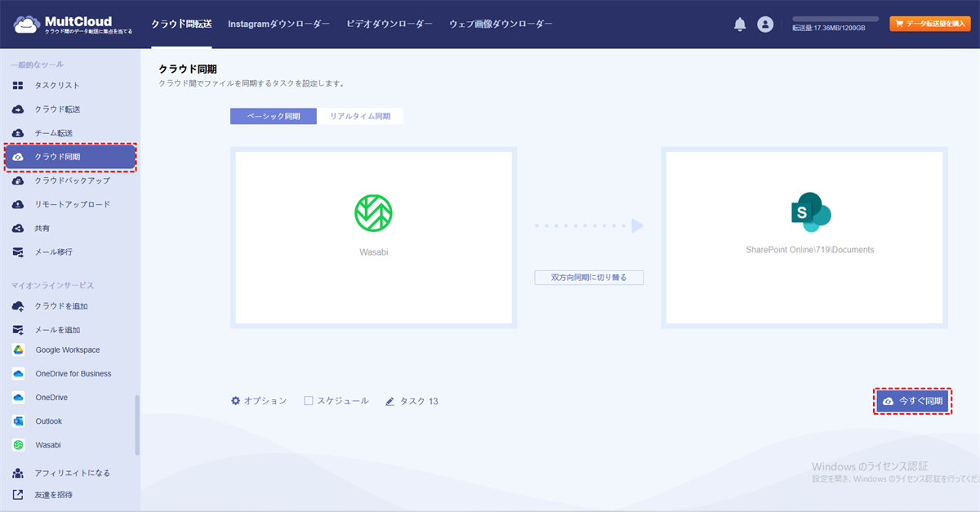Enable the スケジュール checkbox
Viewport: 980px width, 512px height.
(309, 401)
